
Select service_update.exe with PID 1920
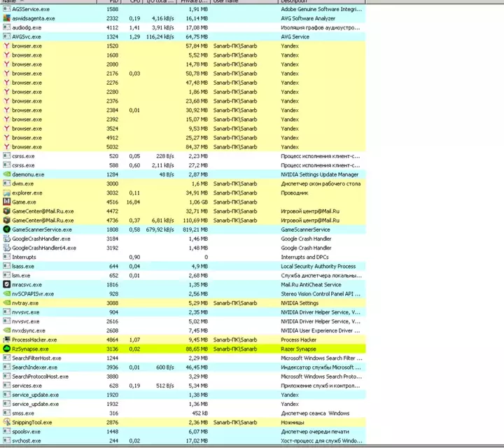pyautogui.click(x=36, y=395)
